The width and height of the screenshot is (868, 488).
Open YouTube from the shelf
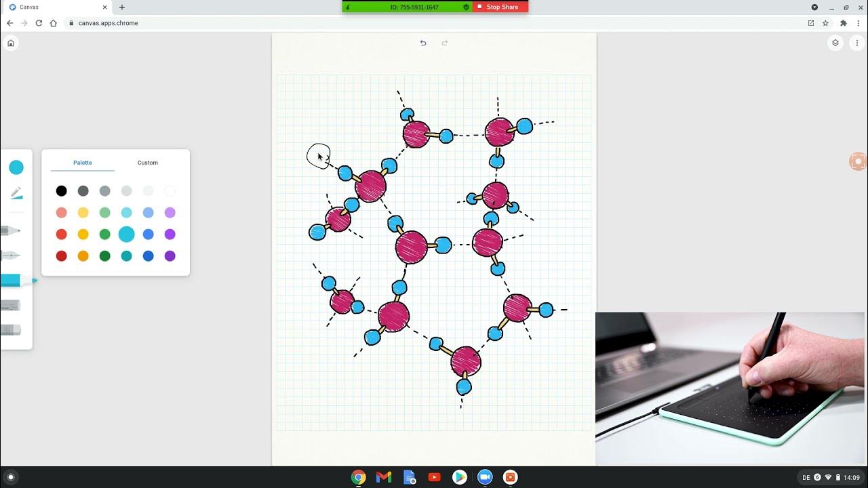click(x=435, y=477)
